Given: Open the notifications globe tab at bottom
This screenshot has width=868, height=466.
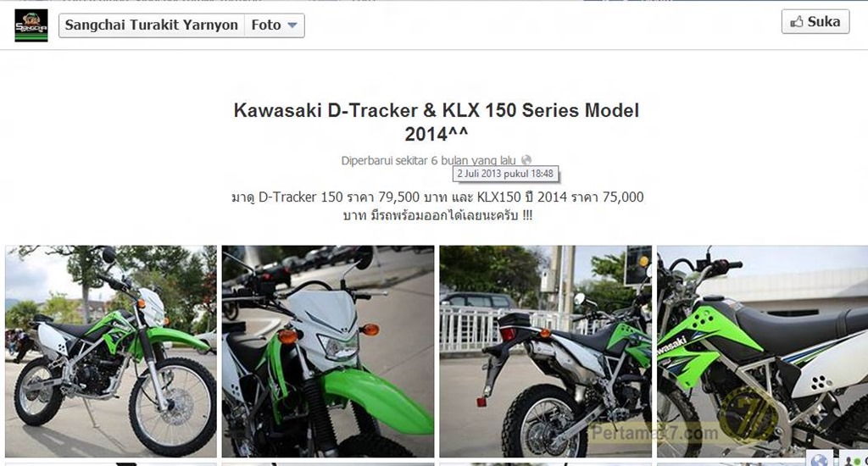Looking at the screenshot, I should pyautogui.click(x=820, y=459).
